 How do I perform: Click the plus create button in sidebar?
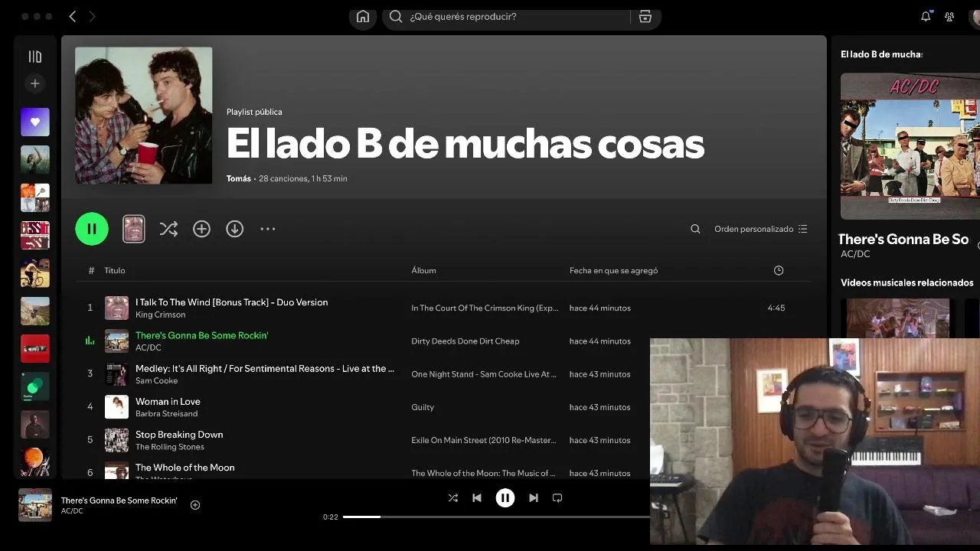(x=34, y=83)
